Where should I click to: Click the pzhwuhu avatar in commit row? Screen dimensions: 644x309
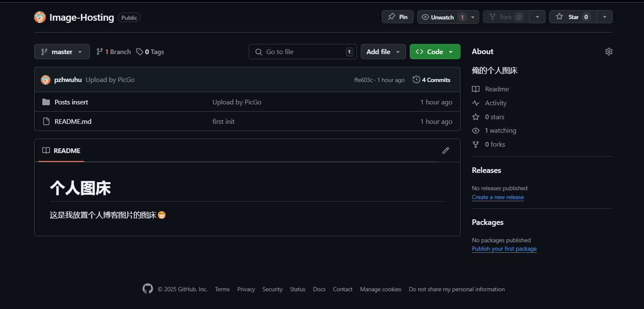click(x=46, y=79)
